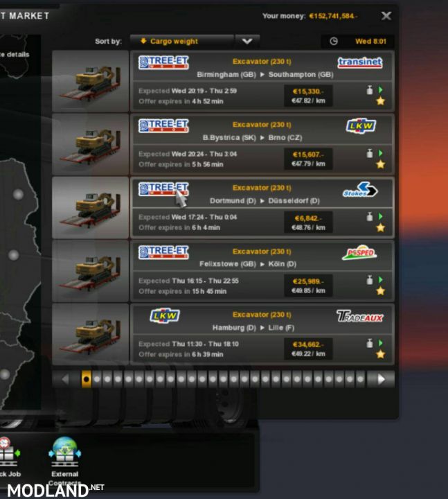Click the €6,842 price of the Dortmund job
The height and width of the screenshot is (499, 448).
(307, 218)
